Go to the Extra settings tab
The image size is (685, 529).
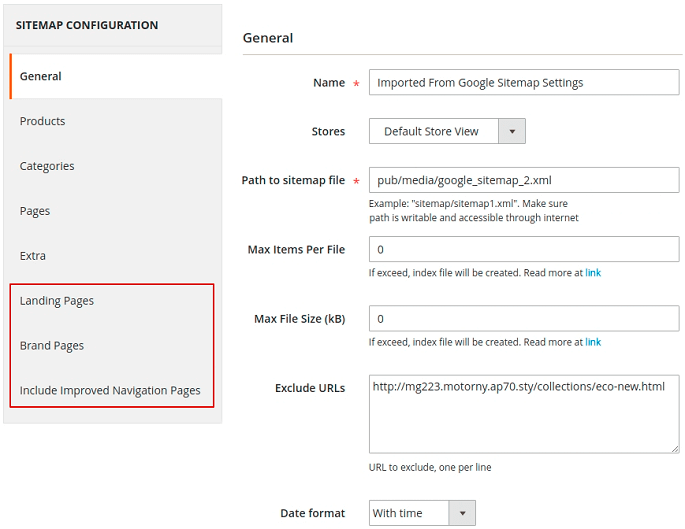pos(33,256)
